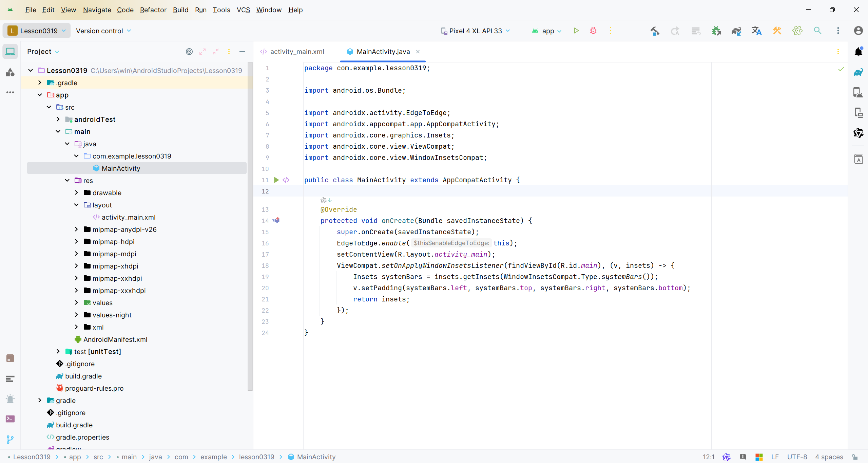Expand the drawable folder
The width and height of the screenshot is (868, 463).
(x=76, y=193)
